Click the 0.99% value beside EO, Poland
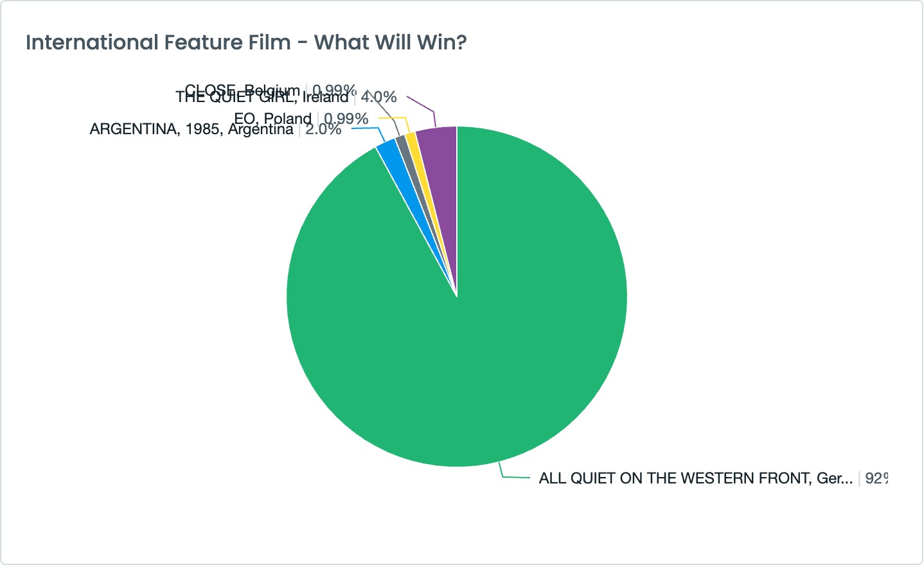This screenshot has height=565, width=924. click(x=346, y=119)
